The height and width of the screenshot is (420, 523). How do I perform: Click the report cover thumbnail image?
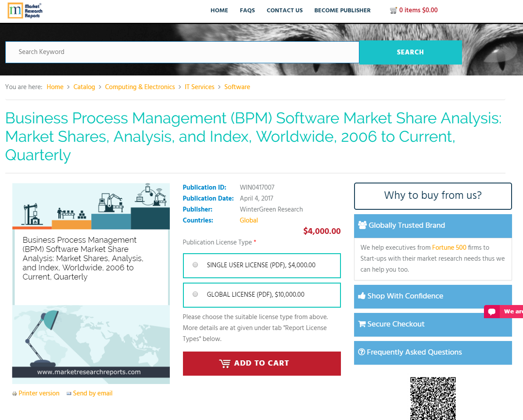91,283
